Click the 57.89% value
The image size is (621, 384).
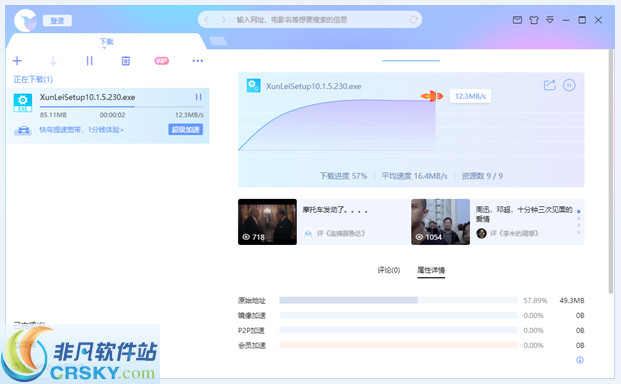click(x=535, y=300)
